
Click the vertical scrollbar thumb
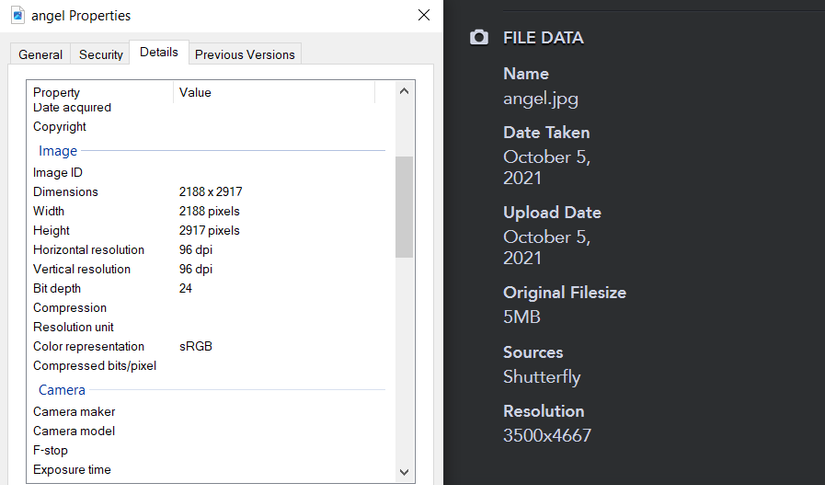404,206
